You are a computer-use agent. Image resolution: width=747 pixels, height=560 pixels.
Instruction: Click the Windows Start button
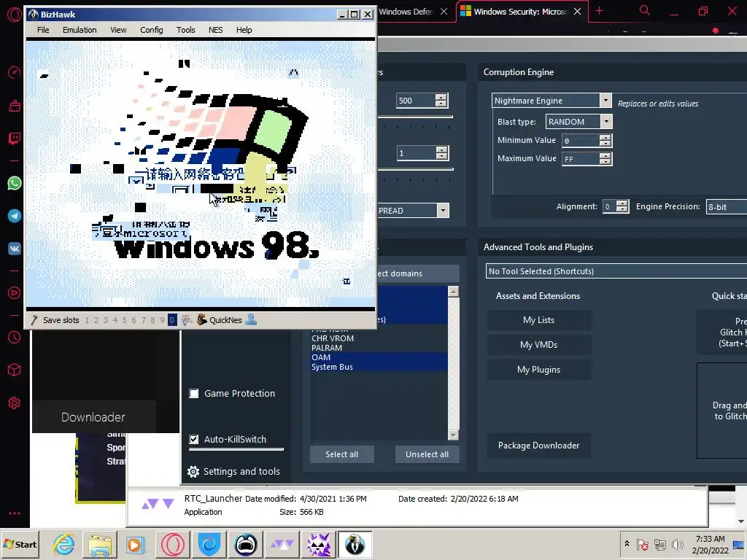click(20, 544)
